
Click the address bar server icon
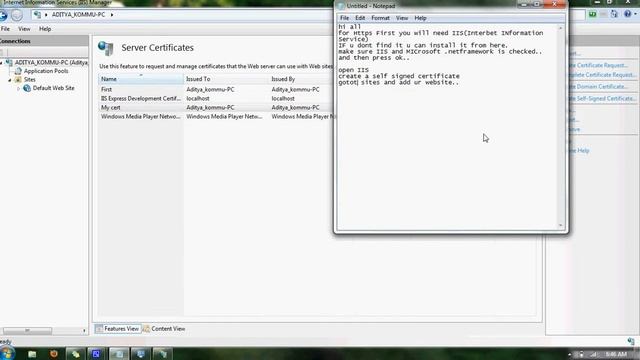38,15
